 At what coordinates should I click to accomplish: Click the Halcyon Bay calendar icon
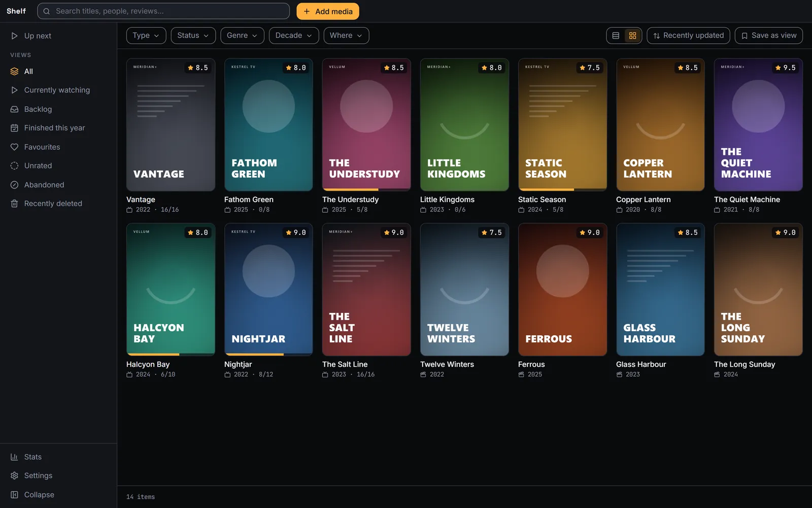click(129, 374)
